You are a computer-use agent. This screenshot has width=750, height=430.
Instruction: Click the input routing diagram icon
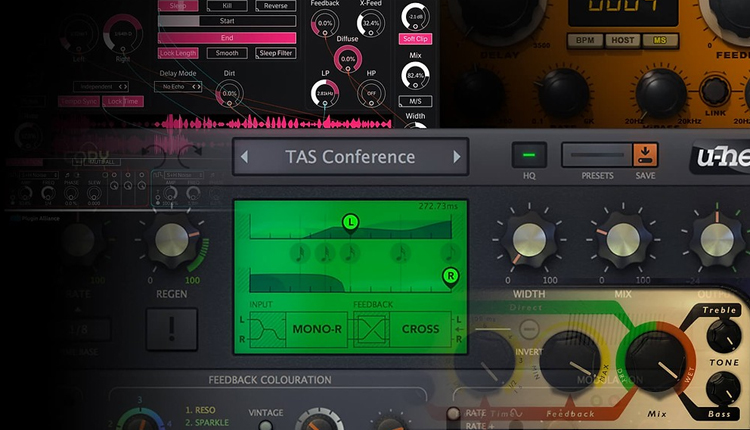coord(267,329)
